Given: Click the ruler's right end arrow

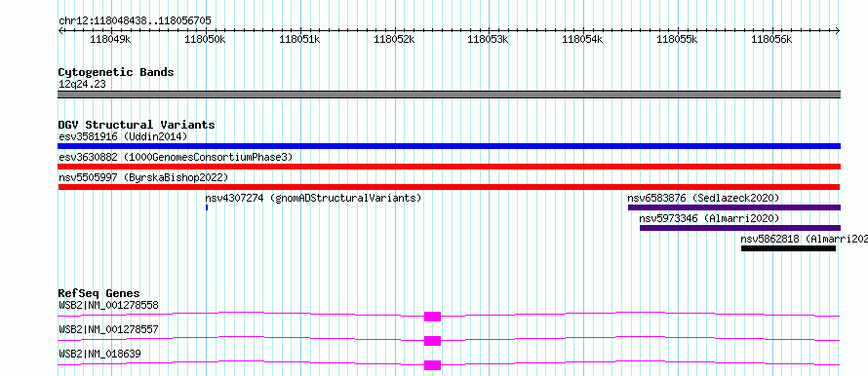Looking at the screenshot, I should [838, 31].
